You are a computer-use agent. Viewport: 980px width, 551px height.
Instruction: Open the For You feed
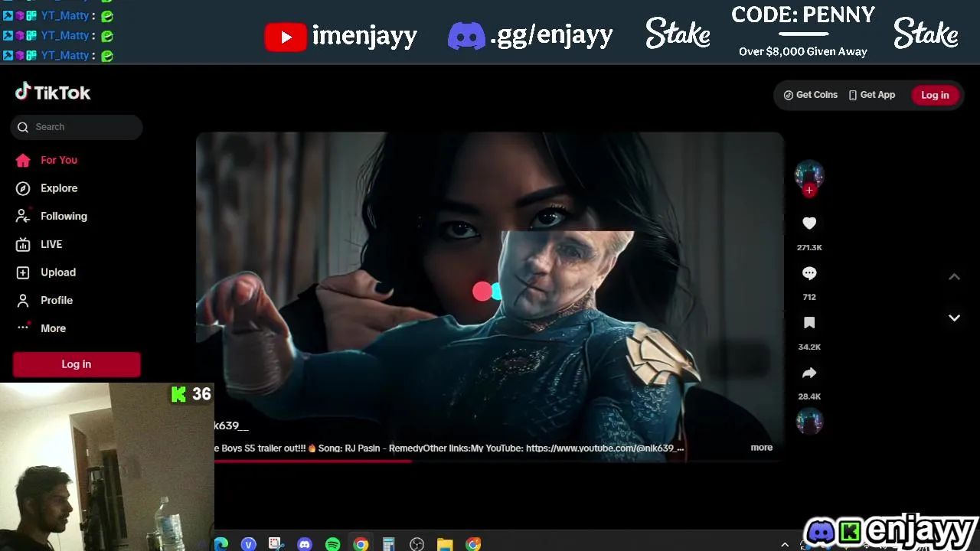point(47,160)
